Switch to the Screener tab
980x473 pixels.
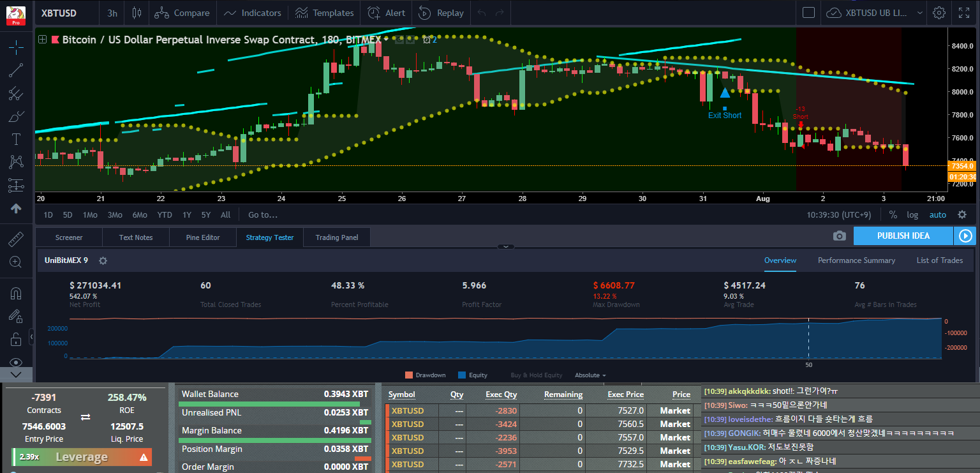click(x=69, y=237)
